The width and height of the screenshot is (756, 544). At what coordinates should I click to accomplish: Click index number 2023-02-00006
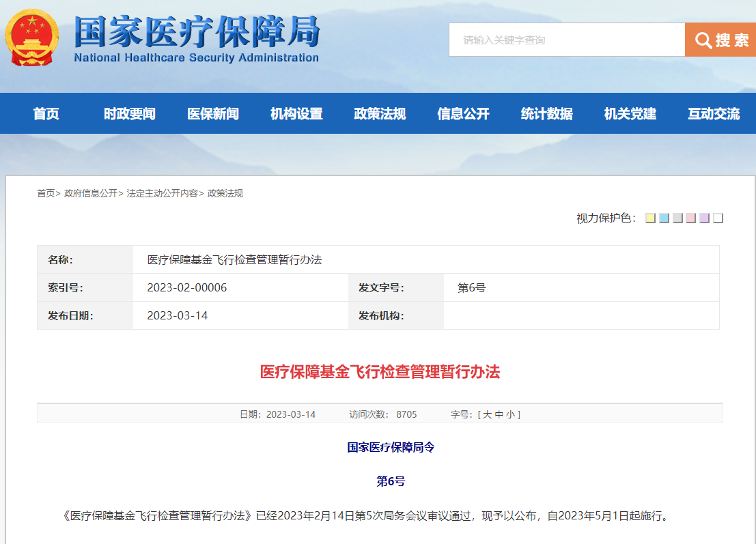(187, 287)
